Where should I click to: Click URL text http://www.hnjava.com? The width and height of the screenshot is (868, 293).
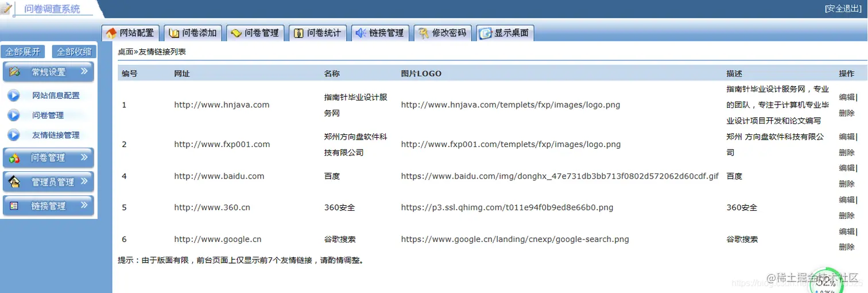pyautogui.click(x=222, y=105)
